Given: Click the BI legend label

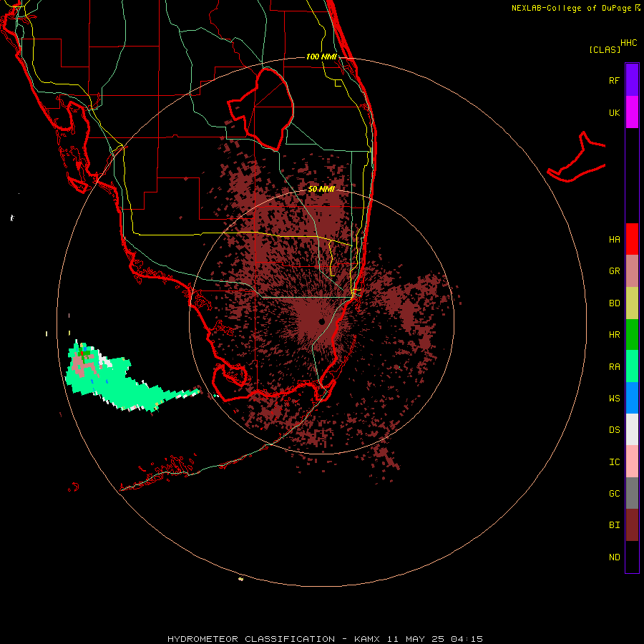Looking at the screenshot, I should click(614, 525).
